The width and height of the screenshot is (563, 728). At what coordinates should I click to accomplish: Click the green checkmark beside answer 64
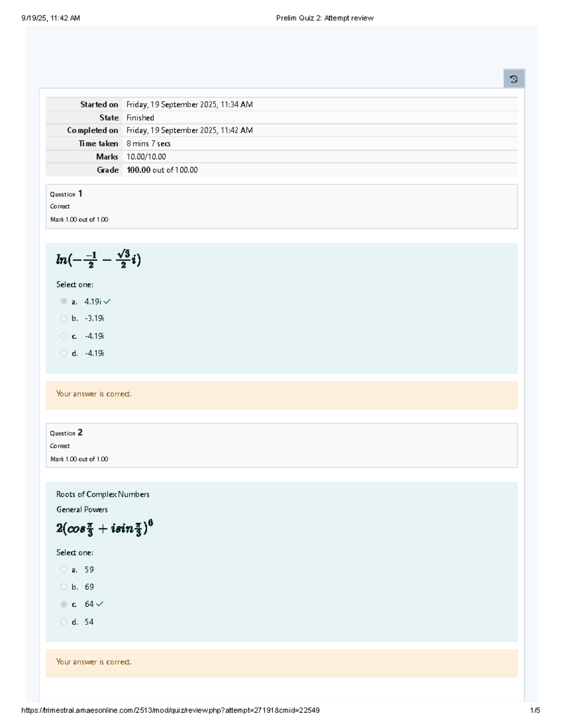(x=99, y=604)
